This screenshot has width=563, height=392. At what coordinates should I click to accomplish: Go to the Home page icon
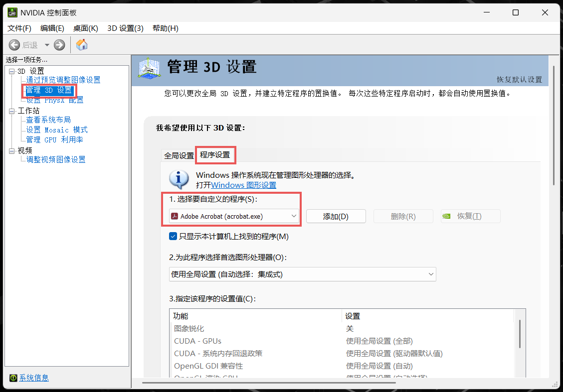pos(82,45)
